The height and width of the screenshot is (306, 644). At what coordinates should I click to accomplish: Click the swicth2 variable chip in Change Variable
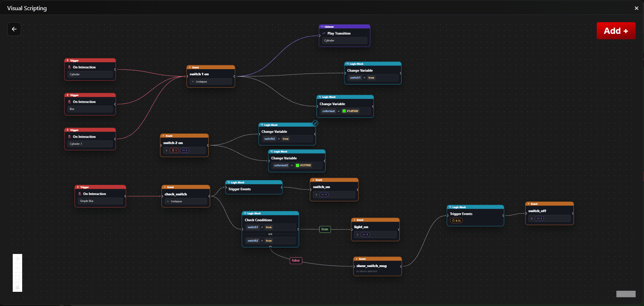tap(269, 139)
